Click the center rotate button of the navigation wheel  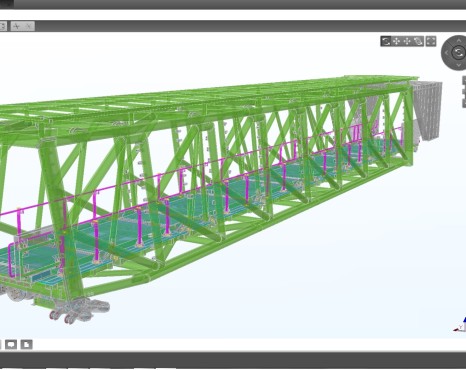tap(458, 52)
